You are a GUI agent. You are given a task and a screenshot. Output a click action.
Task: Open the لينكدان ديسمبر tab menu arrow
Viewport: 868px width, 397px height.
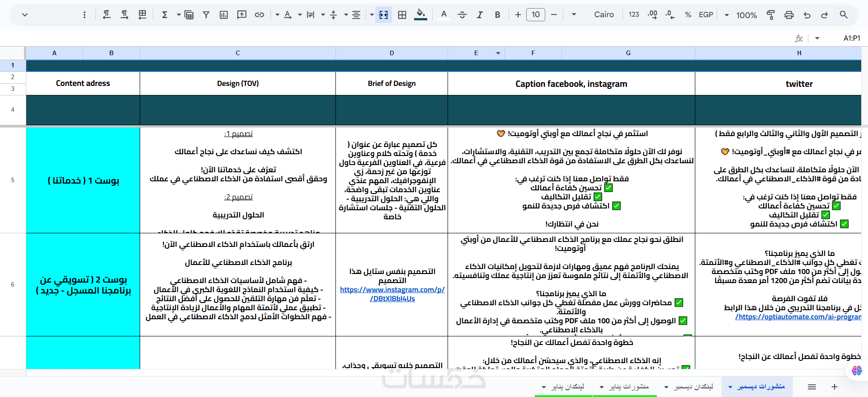(x=666, y=387)
